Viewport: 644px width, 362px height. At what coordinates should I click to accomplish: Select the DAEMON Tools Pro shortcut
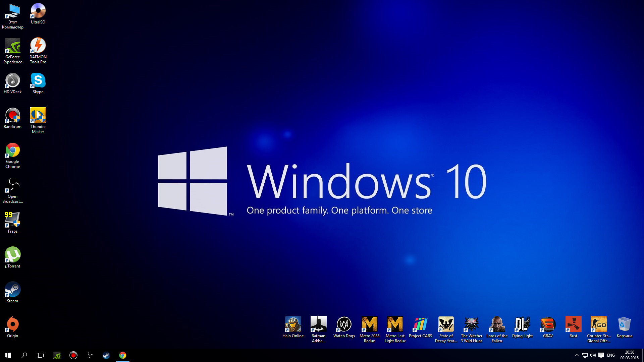point(38,51)
